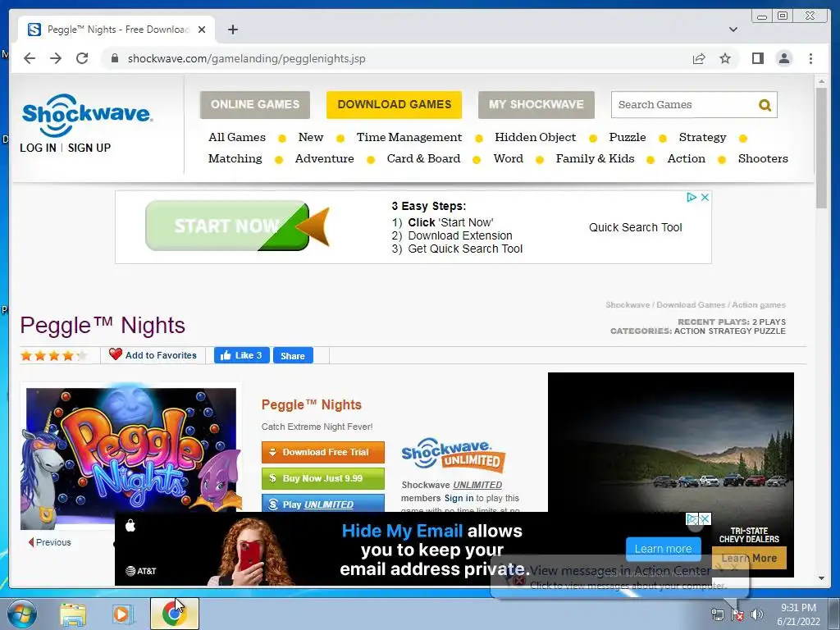The width and height of the screenshot is (840, 630).
Task: Click the Facebook Like 3 button
Action: click(242, 355)
